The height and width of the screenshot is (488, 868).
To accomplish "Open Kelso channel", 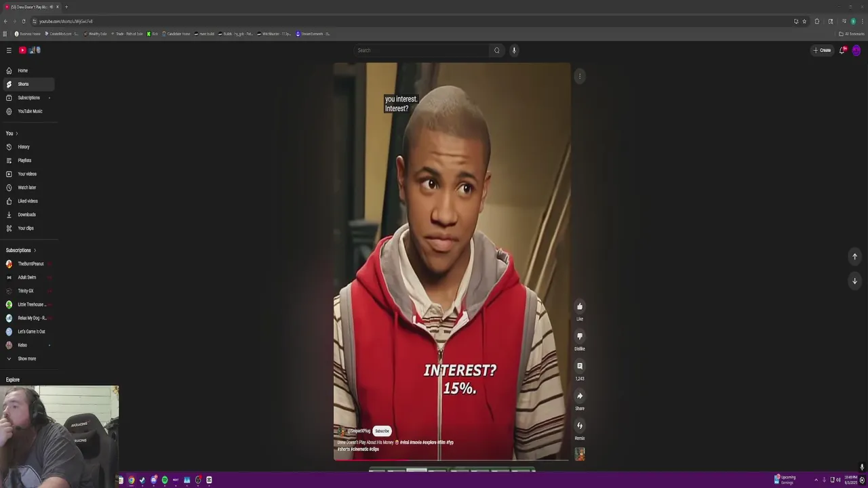I will point(27,345).
